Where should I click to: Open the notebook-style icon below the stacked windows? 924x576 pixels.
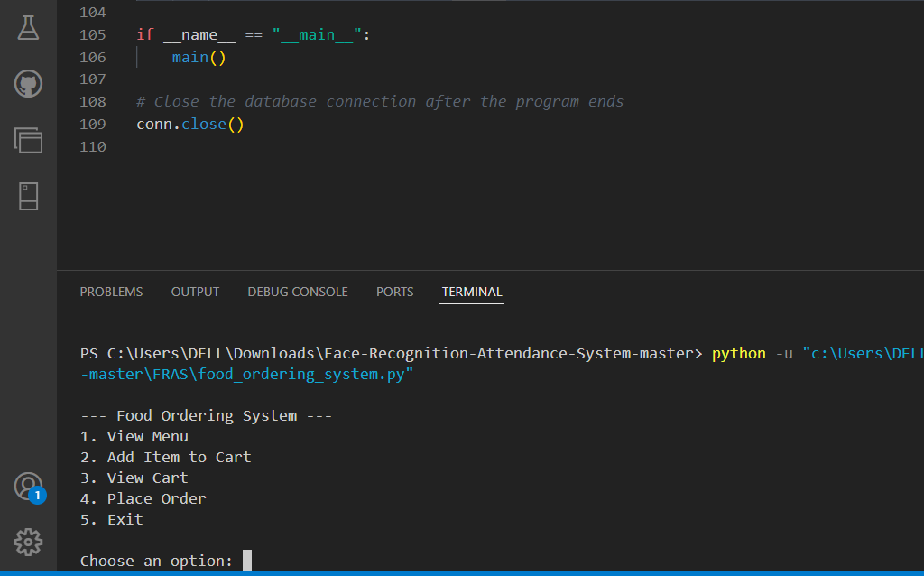[28, 196]
